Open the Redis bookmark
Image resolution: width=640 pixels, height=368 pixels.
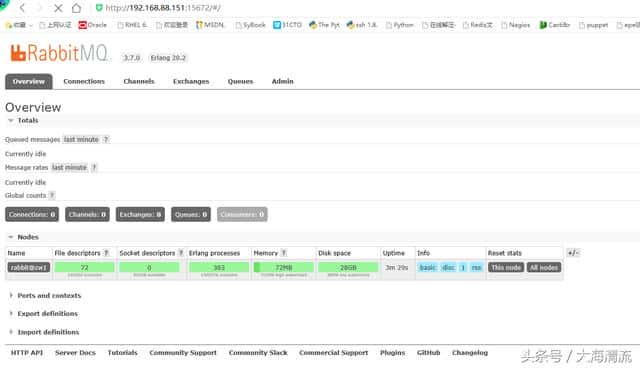pos(478,25)
